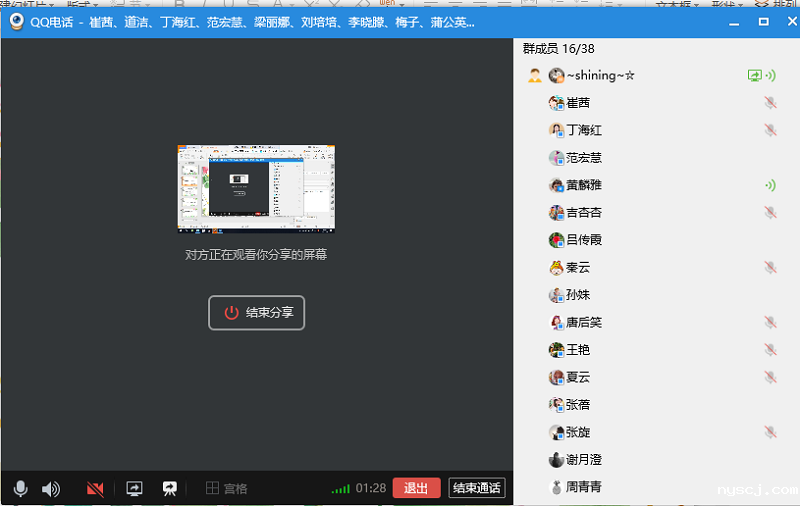Click the sharing status text 对方正在观看你分享的屏幕

(256, 255)
